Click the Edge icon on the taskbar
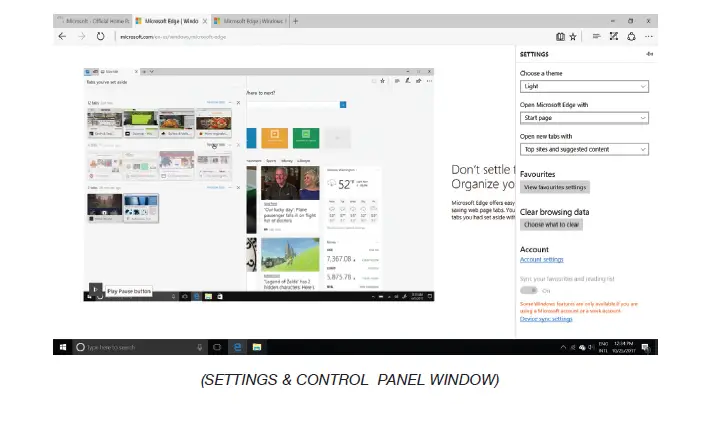 point(237,347)
